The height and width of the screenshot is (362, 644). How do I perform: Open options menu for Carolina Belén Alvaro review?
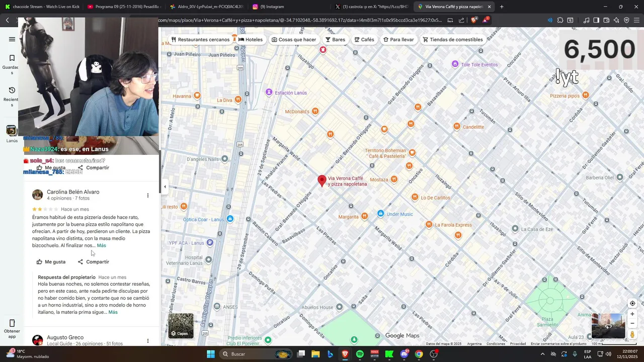(147, 195)
